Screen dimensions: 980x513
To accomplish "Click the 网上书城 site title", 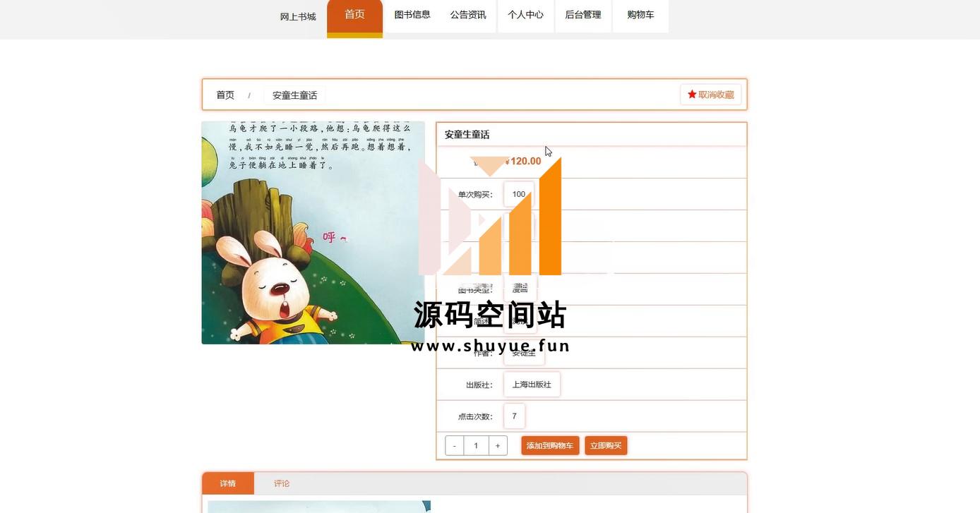I will pos(298,17).
